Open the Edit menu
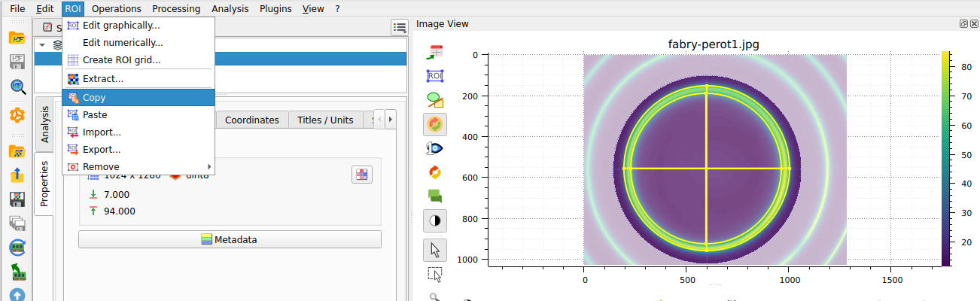The width and height of the screenshot is (980, 301). click(44, 9)
